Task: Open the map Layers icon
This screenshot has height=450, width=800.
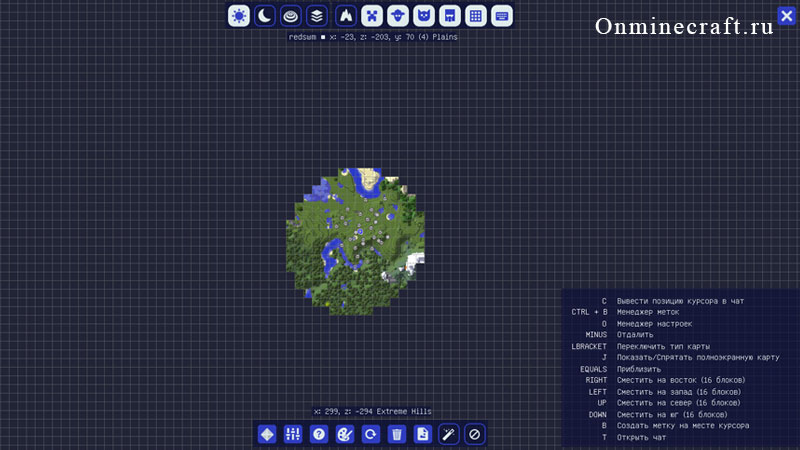Action: tap(317, 16)
